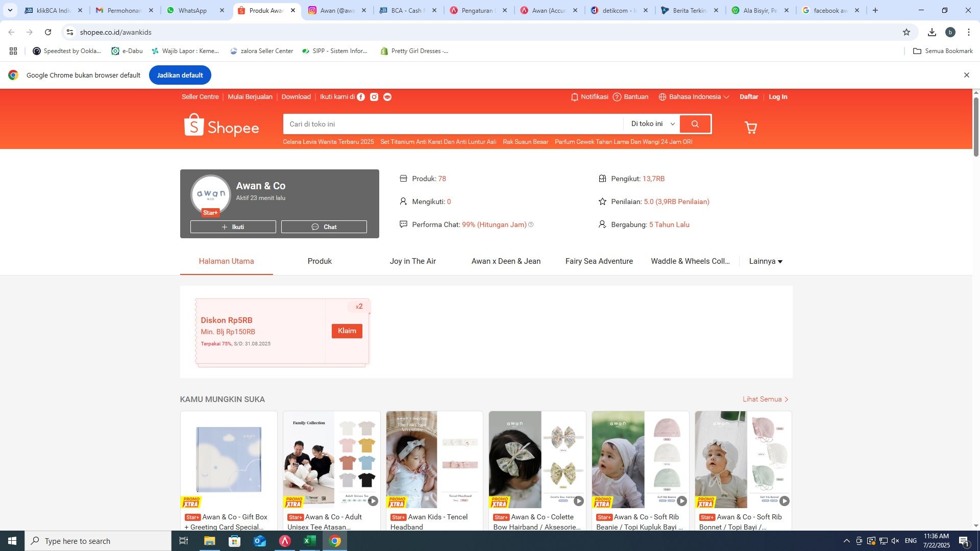Image resolution: width=980 pixels, height=551 pixels.
Task: Open Chrome downloads icon
Action: [x=932, y=32]
